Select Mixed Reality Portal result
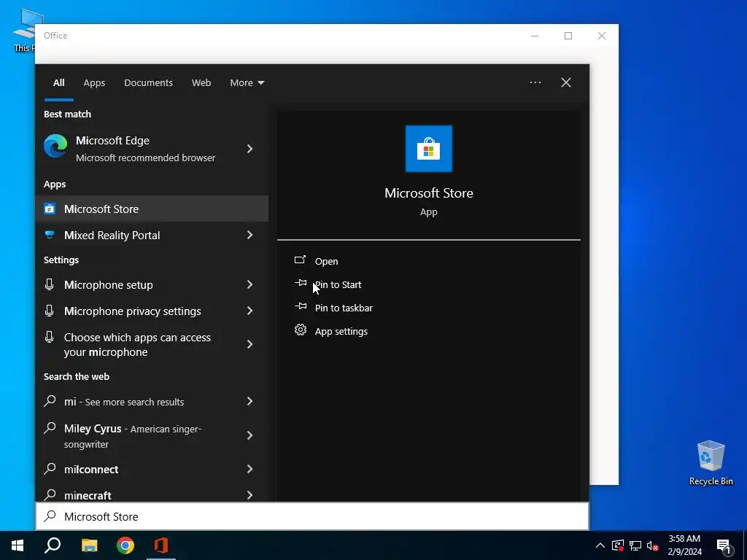Screen dimensions: 747x560 (x=152, y=235)
